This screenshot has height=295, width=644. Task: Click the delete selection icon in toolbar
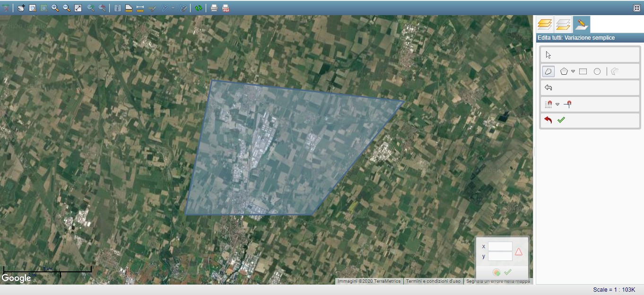tap(6, 8)
